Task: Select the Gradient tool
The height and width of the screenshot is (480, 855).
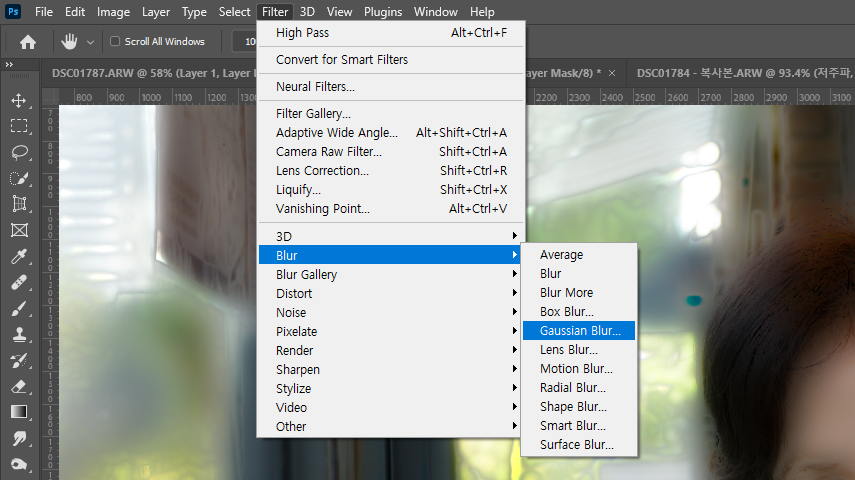Action: tap(19, 412)
